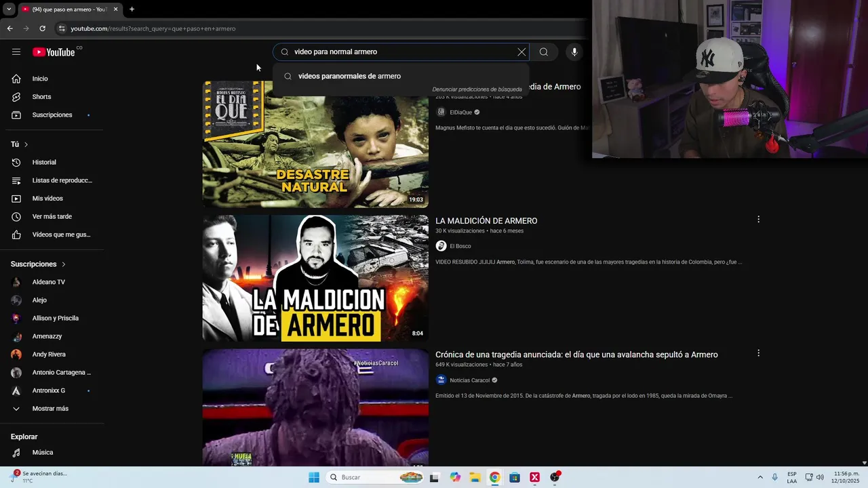The width and height of the screenshot is (868, 488).
Task: Open Andy Rivera channel avatar
Action: click(x=16, y=354)
